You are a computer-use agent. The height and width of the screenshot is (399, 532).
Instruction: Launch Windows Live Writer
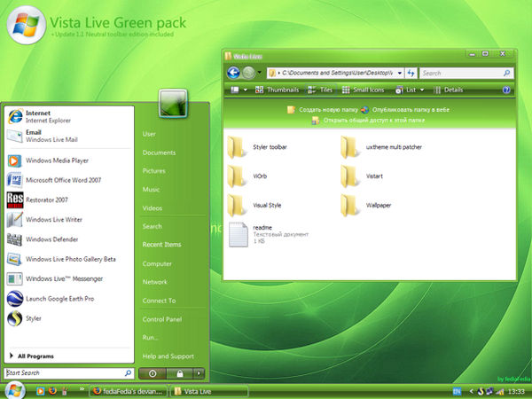[x=69, y=220]
